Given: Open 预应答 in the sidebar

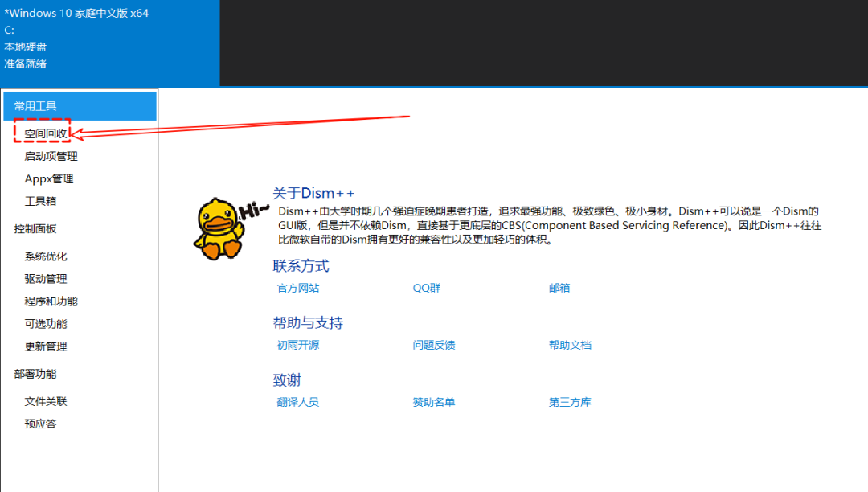Looking at the screenshot, I should (40, 424).
